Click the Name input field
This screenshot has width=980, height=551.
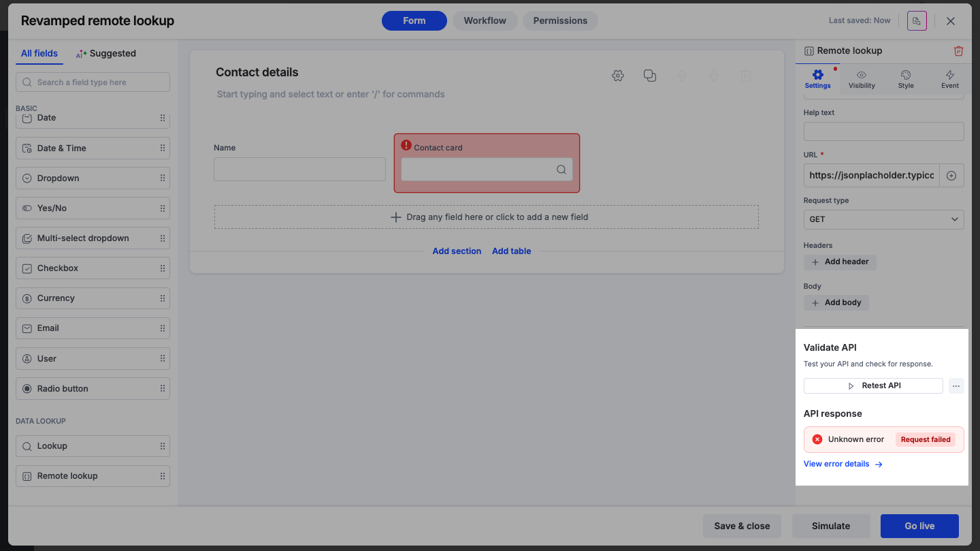(x=299, y=170)
